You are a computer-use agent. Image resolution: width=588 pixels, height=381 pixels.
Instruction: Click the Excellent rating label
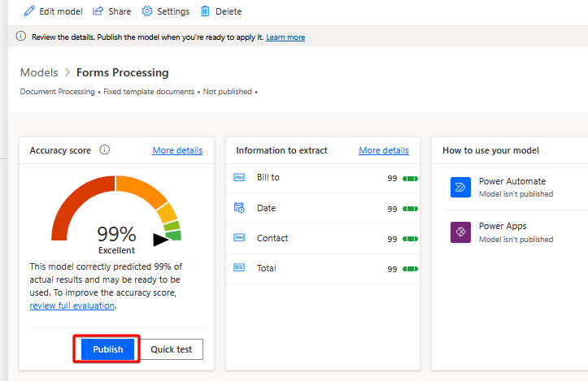pos(116,250)
